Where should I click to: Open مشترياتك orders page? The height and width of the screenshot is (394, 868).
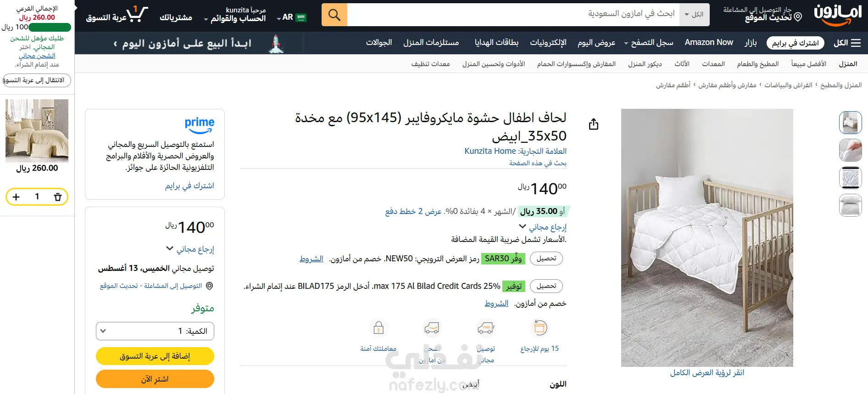(x=176, y=17)
